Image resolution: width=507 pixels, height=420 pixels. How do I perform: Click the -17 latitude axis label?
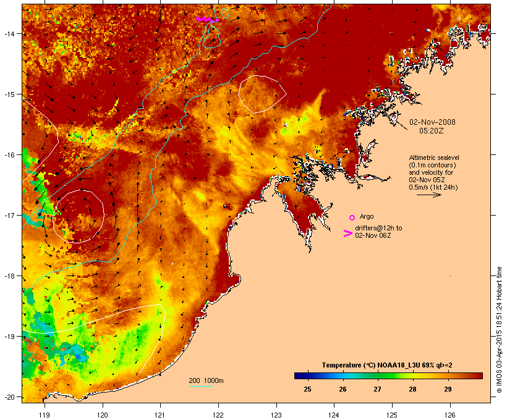point(9,215)
